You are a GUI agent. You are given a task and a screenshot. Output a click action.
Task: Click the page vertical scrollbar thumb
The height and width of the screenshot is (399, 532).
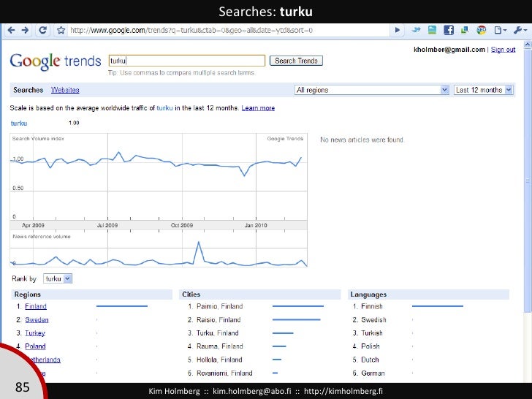(x=528, y=180)
